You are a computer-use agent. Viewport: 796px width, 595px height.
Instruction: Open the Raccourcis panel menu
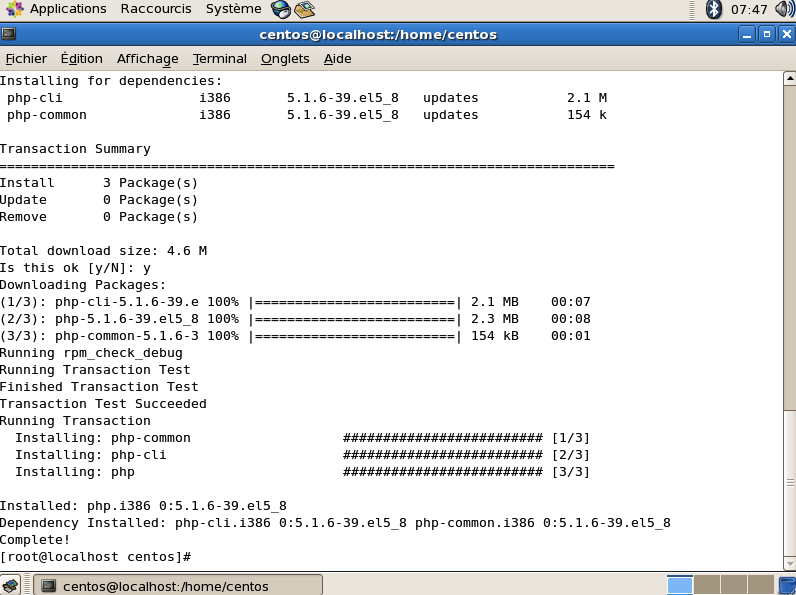click(156, 9)
